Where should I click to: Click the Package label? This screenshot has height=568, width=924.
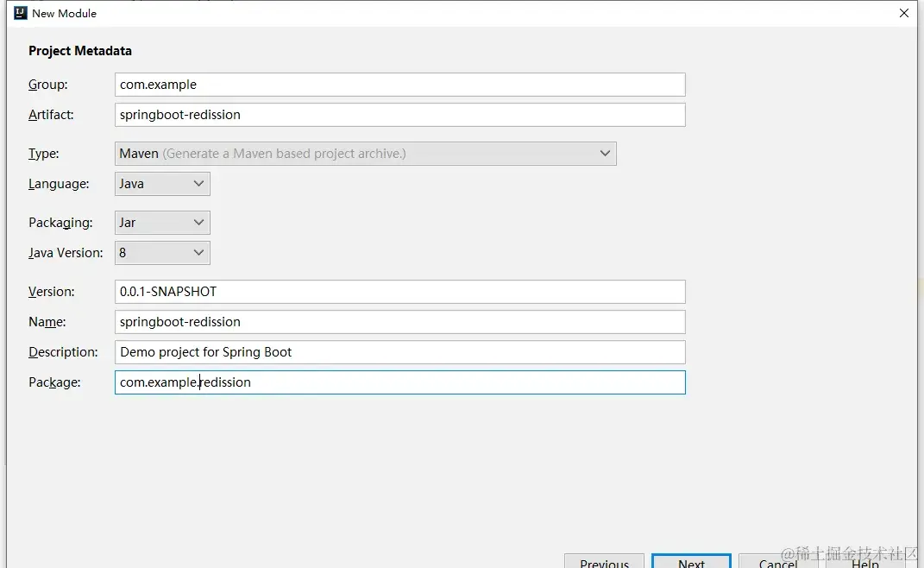[54, 382]
